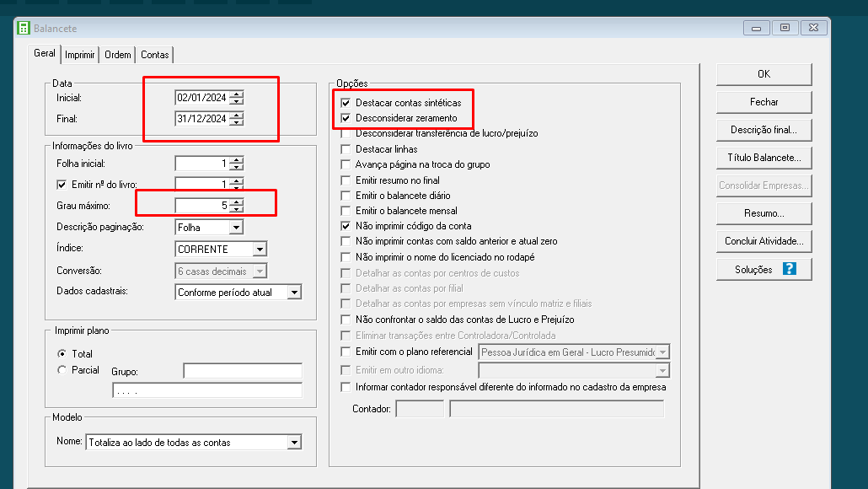Uncheck Destacar contas sintéticas

point(346,103)
